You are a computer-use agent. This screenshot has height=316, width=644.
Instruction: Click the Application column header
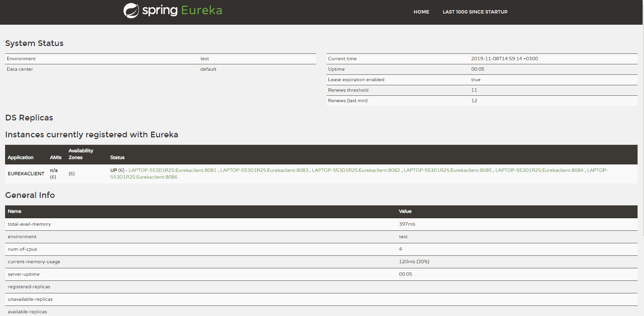21,157
